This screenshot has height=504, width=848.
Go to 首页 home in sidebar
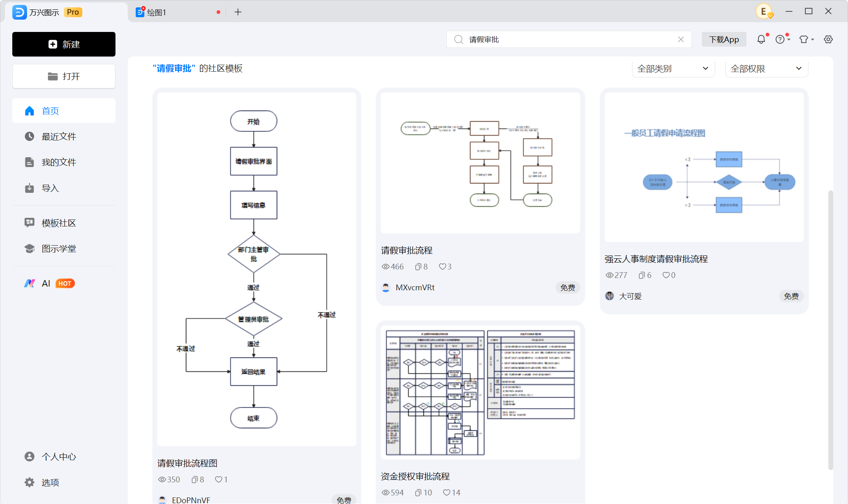[64, 111]
